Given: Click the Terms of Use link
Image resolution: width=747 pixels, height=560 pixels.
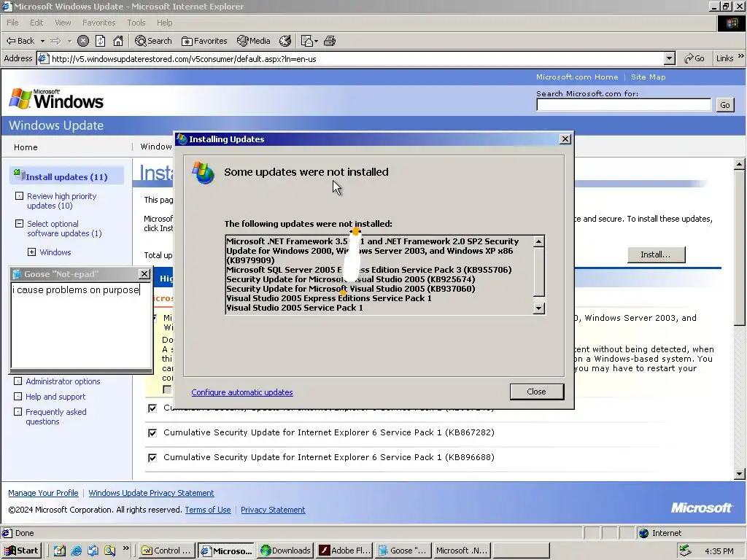Looking at the screenshot, I should click(208, 510).
